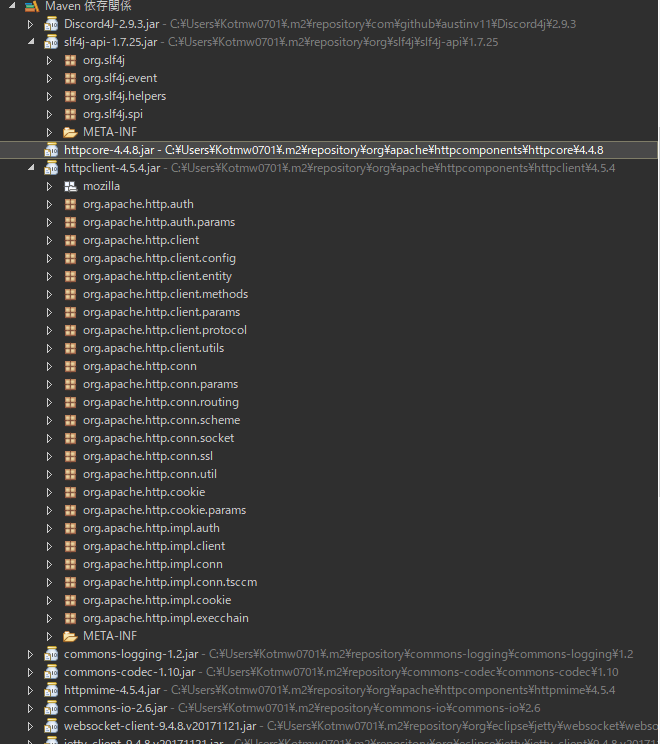Click META-INF folder icon under httpclient
Viewport: 660px width, 744px height.
[70, 636]
